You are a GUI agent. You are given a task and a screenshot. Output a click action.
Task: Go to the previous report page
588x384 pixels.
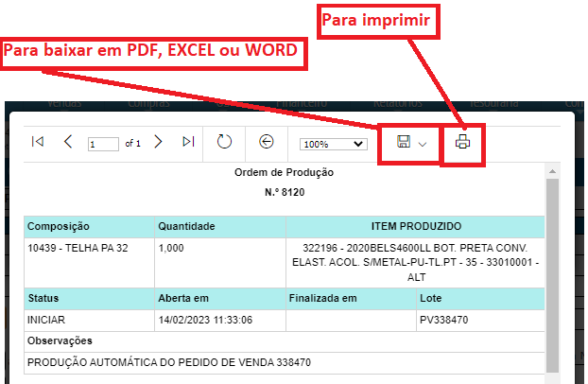click(68, 142)
